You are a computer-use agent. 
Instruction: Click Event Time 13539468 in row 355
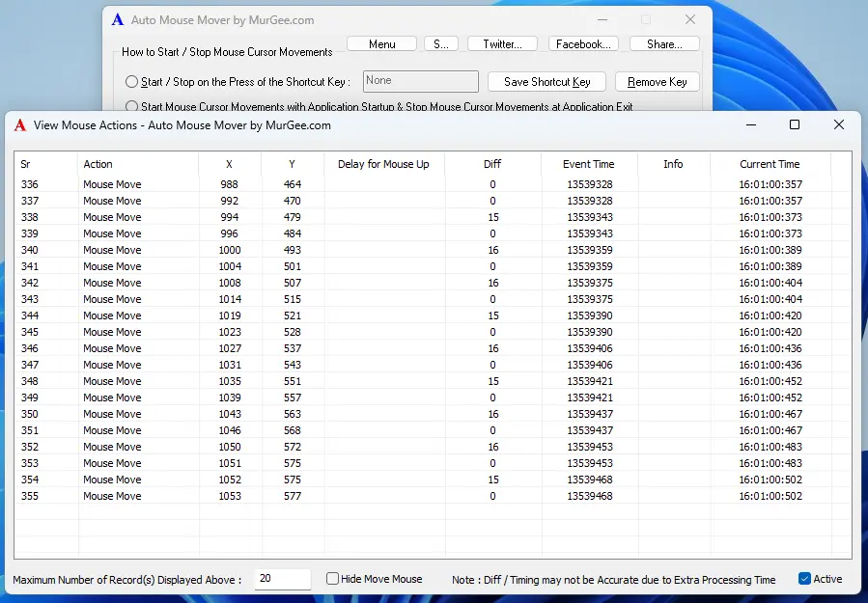tap(590, 496)
